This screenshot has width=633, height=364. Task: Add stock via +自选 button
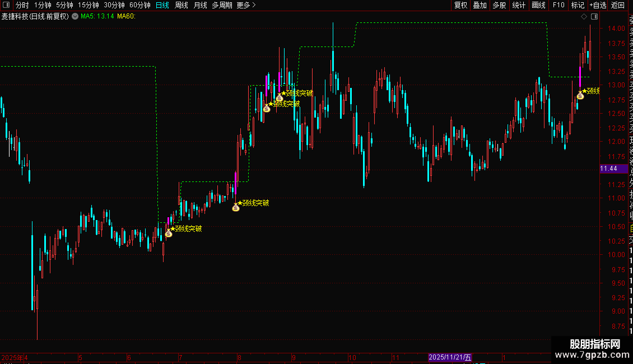click(598, 5)
